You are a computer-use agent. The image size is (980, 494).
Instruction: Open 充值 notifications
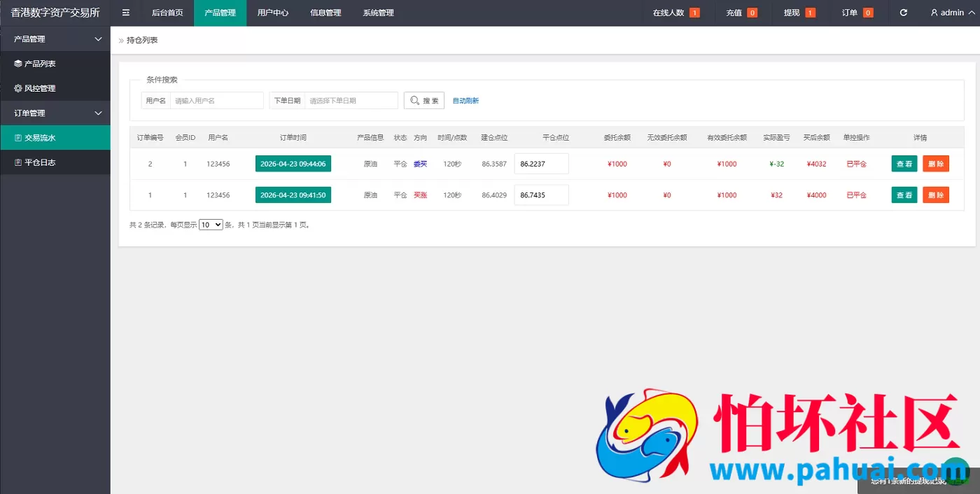coord(741,13)
